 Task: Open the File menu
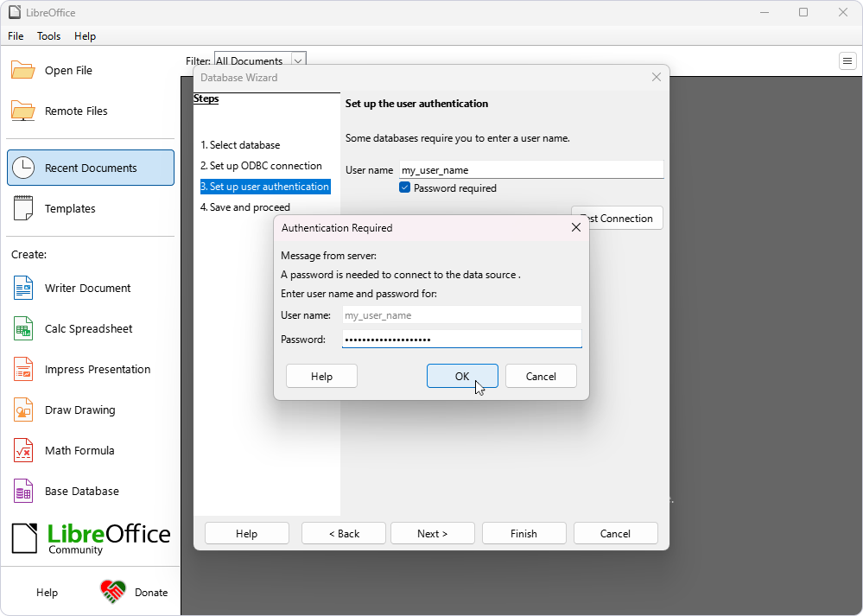pyautogui.click(x=16, y=36)
